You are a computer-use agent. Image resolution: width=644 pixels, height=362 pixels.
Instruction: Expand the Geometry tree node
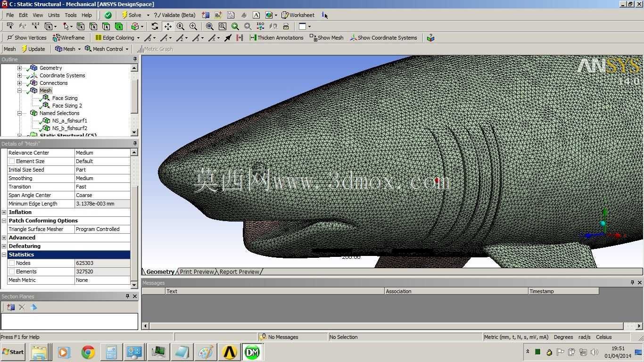(x=19, y=68)
